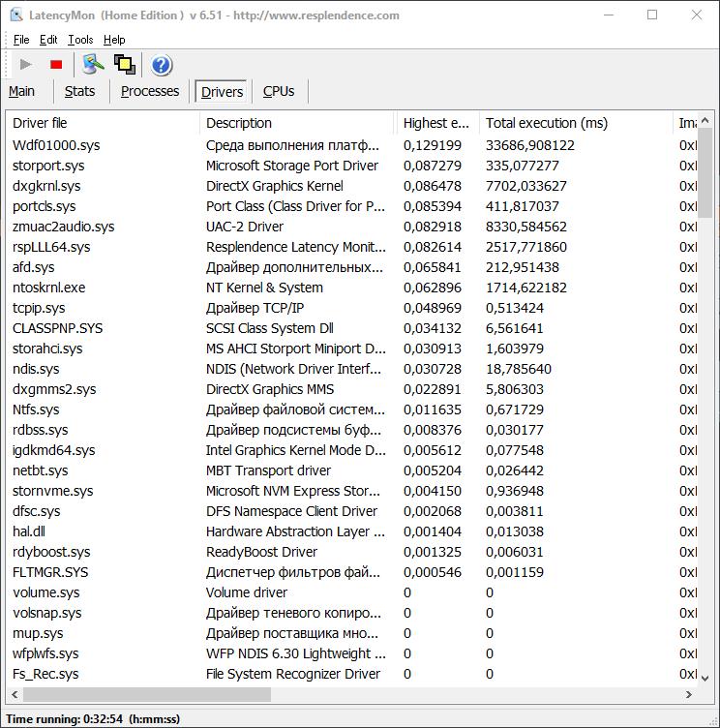This screenshot has height=728, width=720.
Task: Click the overlapping yellow squares toolbar icon
Action: coord(125,65)
